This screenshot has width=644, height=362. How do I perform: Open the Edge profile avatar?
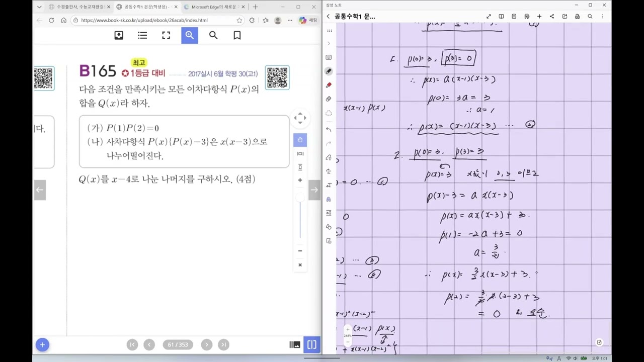point(278,20)
